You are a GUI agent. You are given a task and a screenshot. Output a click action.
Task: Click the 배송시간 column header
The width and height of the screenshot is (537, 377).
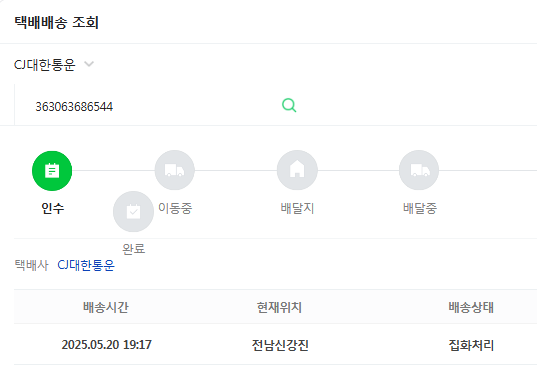[106, 307]
